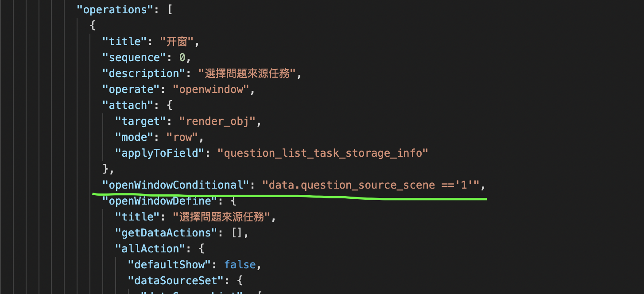Image resolution: width=644 pixels, height=294 pixels.
Task: Click the "dataSourceSet" key
Action: (176, 281)
